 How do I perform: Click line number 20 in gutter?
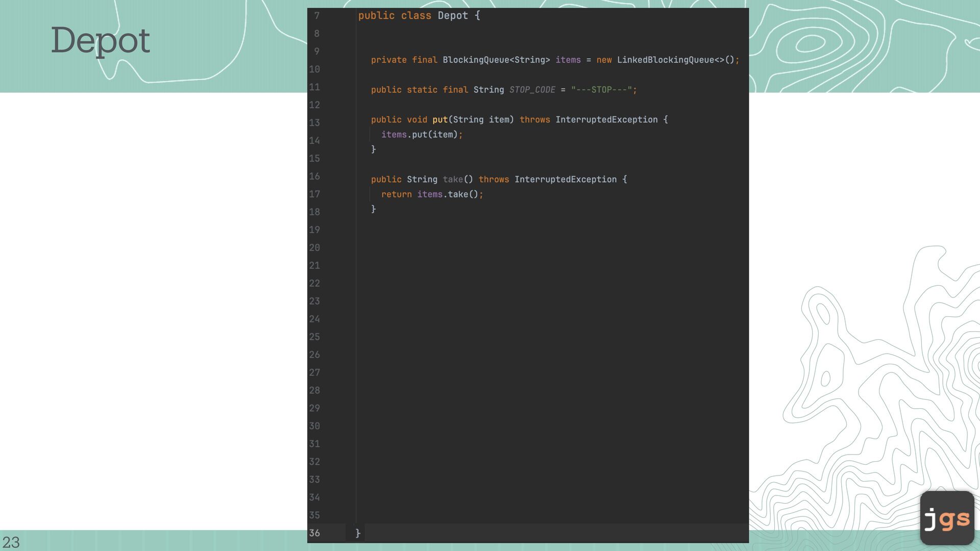pyautogui.click(x=314, y=248)
